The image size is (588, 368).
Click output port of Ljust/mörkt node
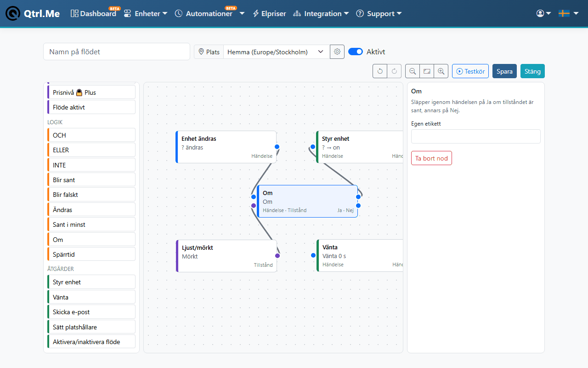[x=277, y=256]
